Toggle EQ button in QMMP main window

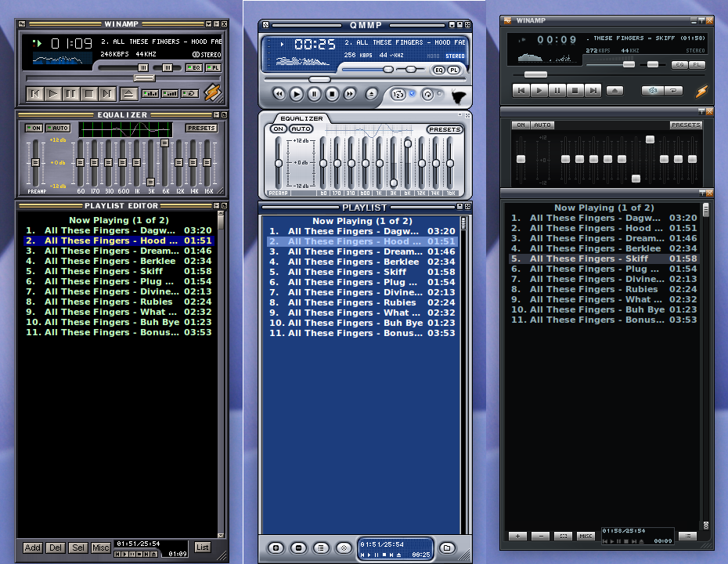point(438,70)
